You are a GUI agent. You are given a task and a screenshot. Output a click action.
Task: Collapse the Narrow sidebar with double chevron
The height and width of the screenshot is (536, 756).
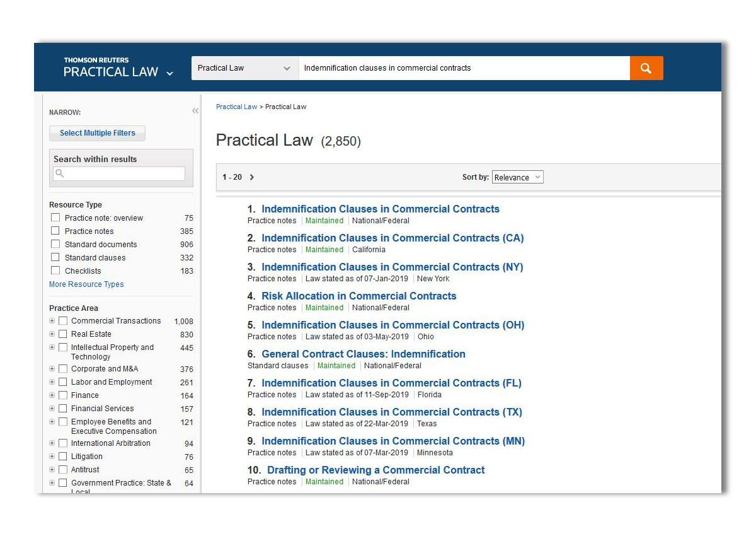click(x=195, y=111)
